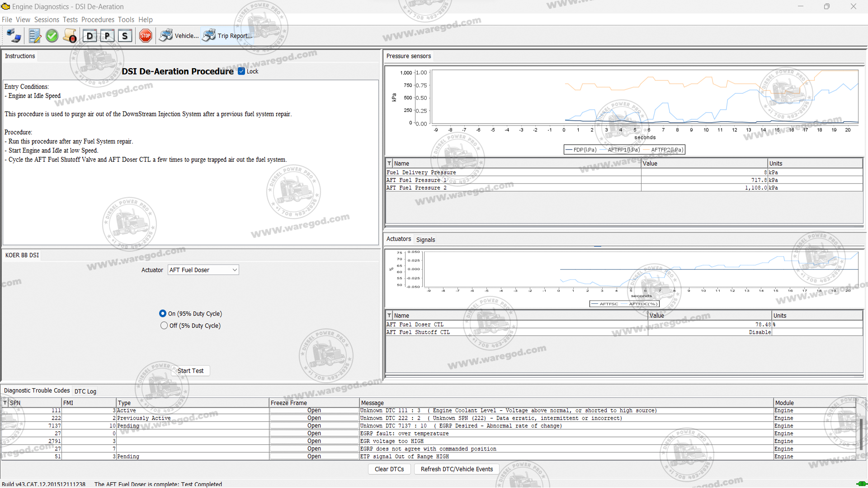Select On (95% Duty Cycle) option

[163, 314]
